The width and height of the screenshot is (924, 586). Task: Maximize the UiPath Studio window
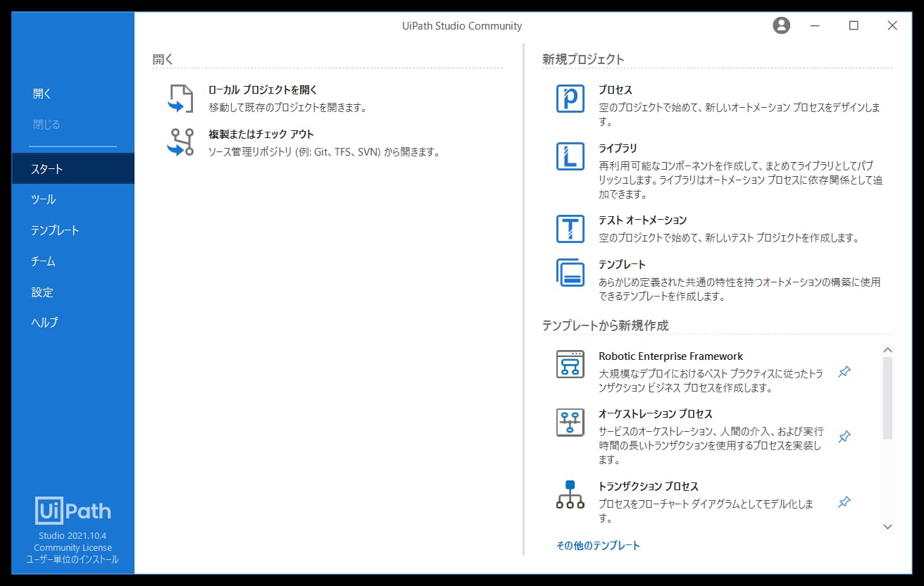click(854, 25)
